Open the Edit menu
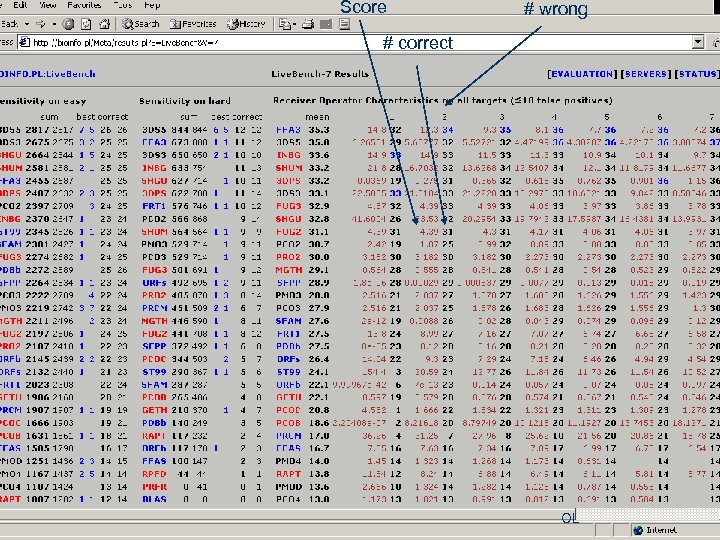Screen dimensions: 720x540 click(20, 5)
